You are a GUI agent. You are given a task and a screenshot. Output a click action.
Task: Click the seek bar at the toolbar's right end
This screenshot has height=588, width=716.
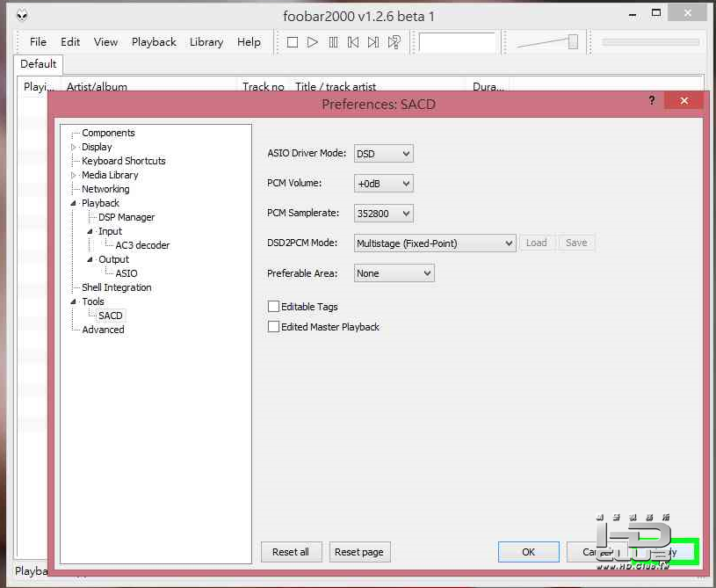point(651,42)
